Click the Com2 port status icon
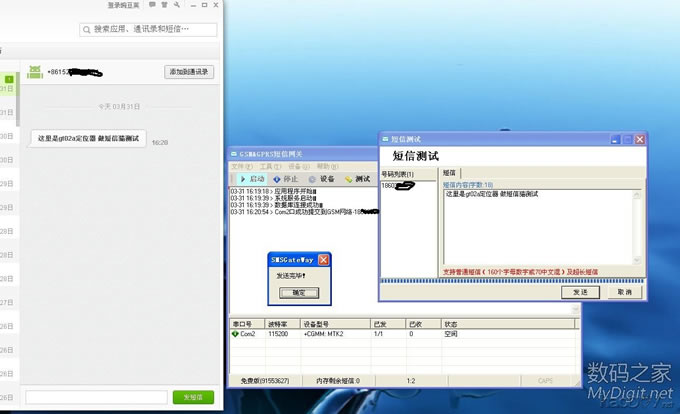The width and height of the screenshot is (680, 414). coord(235,334)
